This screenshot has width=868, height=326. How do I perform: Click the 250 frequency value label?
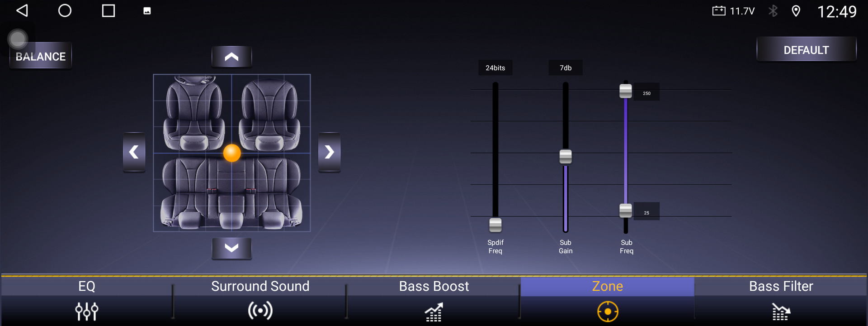point(646,92)
